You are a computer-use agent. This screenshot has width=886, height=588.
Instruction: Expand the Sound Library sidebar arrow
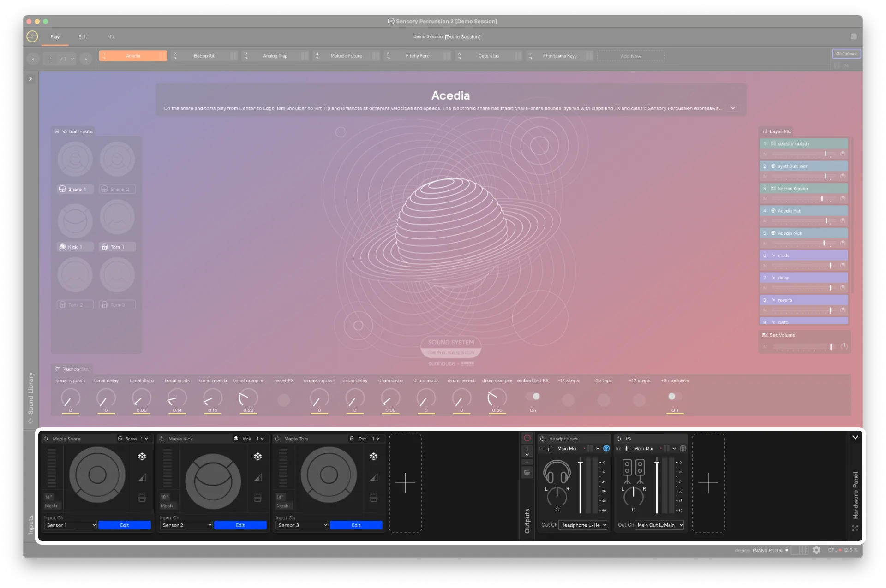pyautogui.click(x=30, y=79)
